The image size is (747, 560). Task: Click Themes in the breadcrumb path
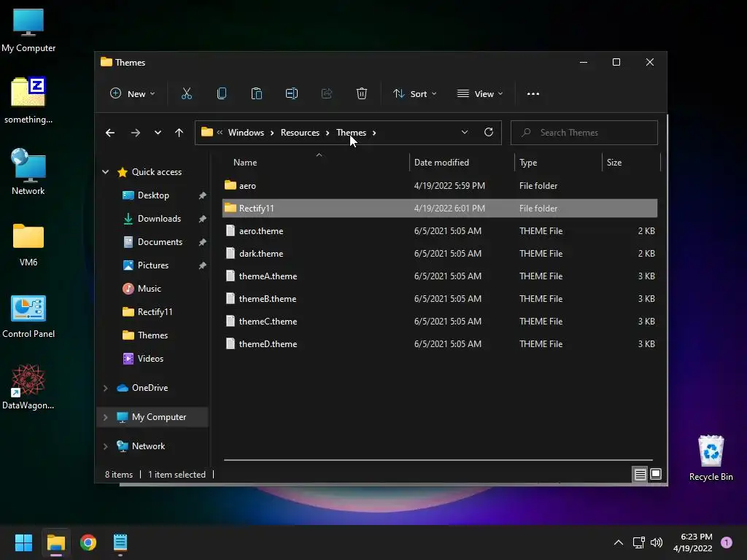click(351, 133)
